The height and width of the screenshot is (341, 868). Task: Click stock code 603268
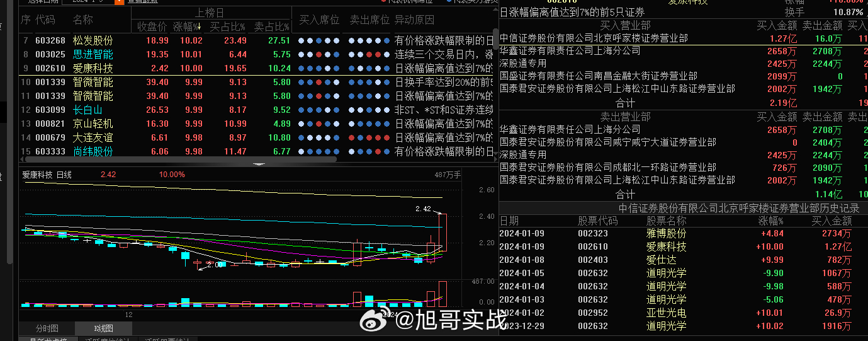click(x=50, y=40)
